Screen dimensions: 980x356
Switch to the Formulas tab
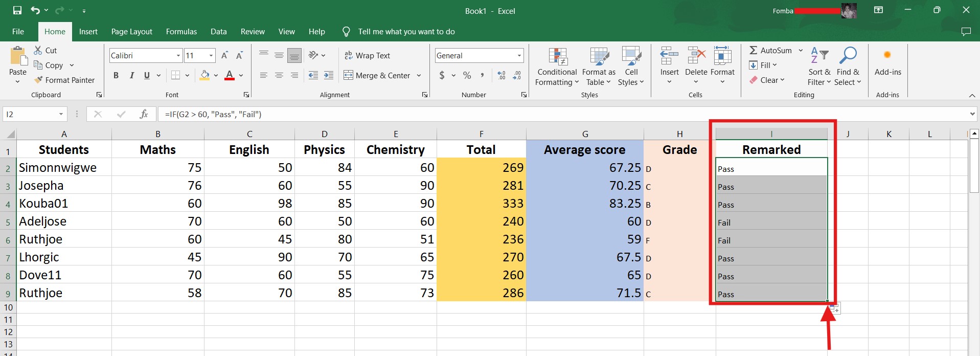click(x=181, y=31)
